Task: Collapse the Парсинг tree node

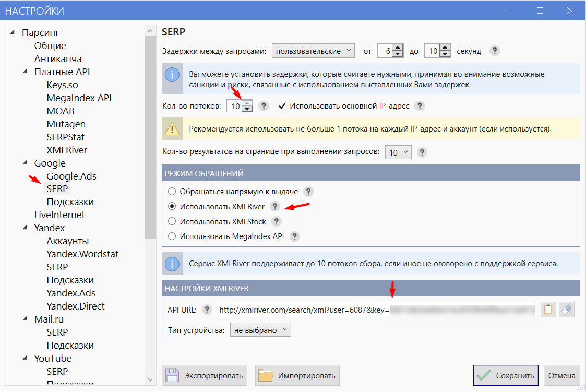Action: pos(13,32)
